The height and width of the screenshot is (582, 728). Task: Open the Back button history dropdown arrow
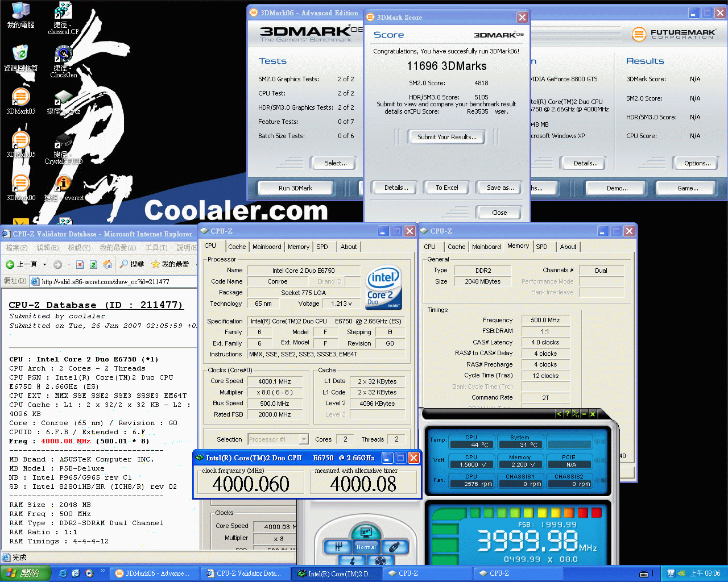point(43,264)
